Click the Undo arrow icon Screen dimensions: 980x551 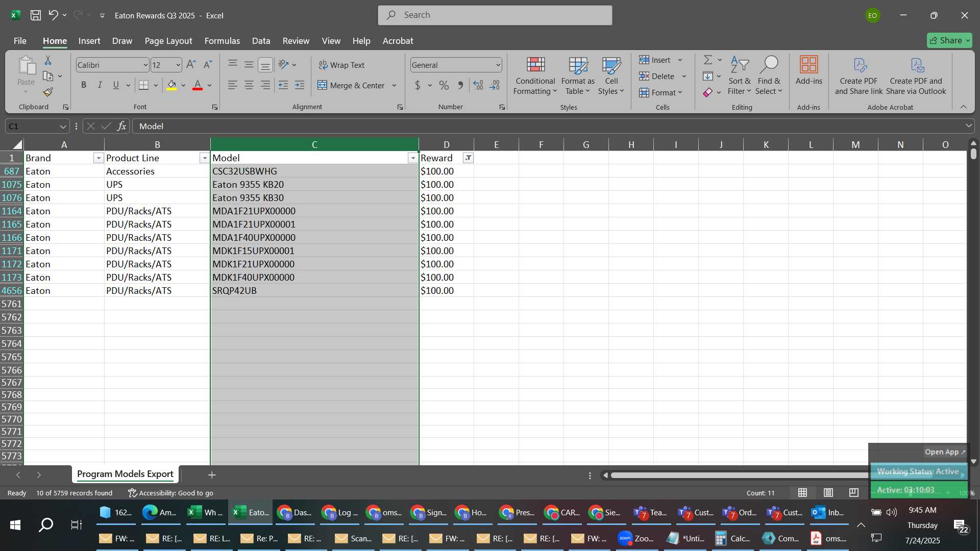click(x=53, y=15)
